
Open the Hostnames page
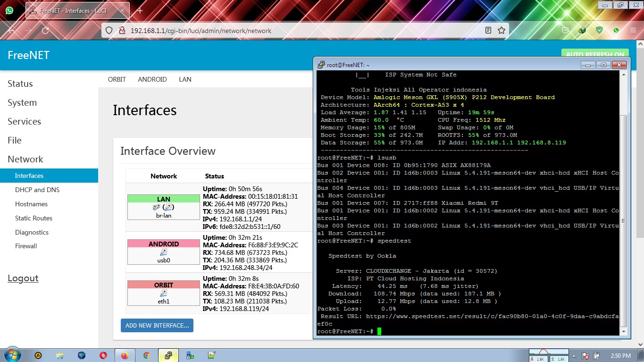[x=31, y=204]
